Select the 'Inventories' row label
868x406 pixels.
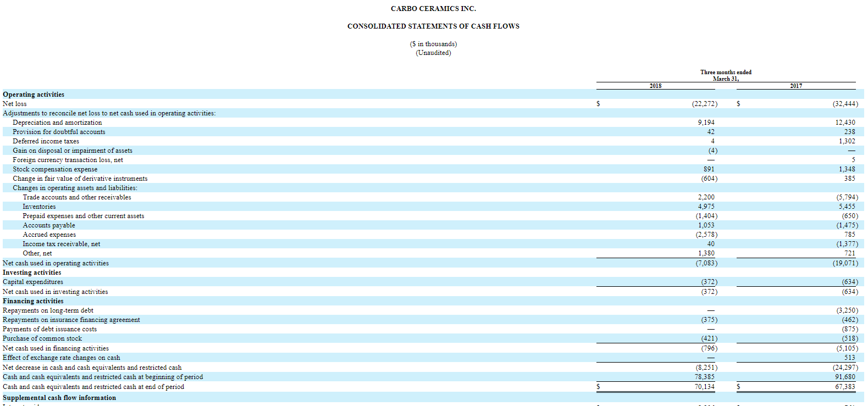pos(39,207)
